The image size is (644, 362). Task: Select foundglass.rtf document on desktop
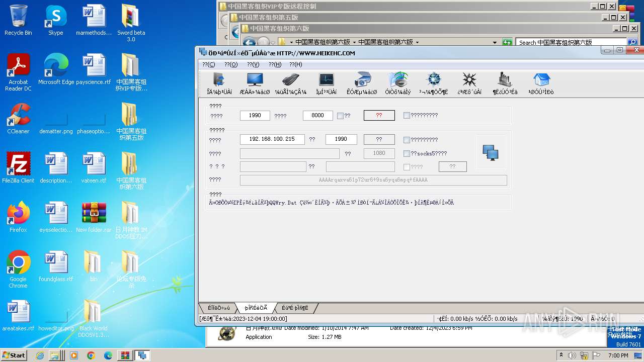click(x=56, y=266)
